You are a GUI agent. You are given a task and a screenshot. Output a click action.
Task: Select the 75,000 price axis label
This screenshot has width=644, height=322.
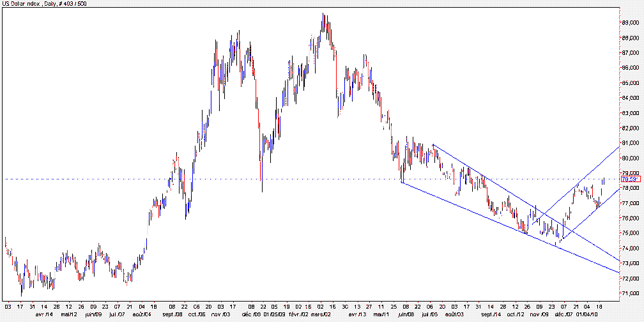[631, 233]
